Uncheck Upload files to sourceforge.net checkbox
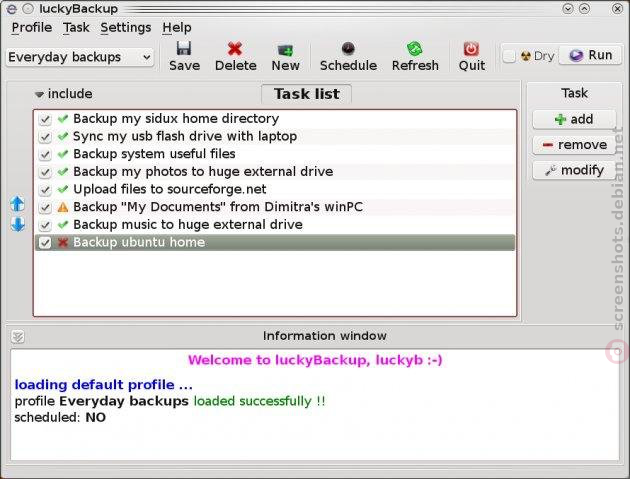630x479 pixels. point(45,190)
